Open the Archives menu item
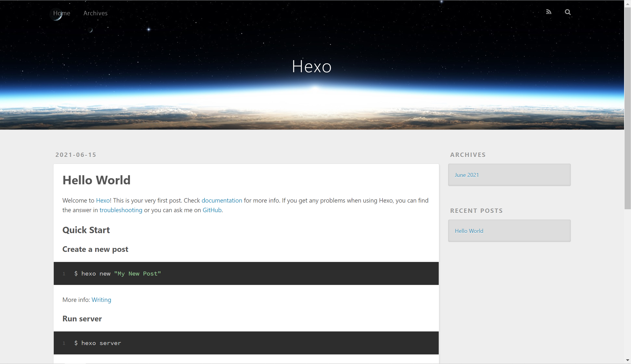Viewport: 631px width, 364px height. pyautogui.click(x=95, y=13)
